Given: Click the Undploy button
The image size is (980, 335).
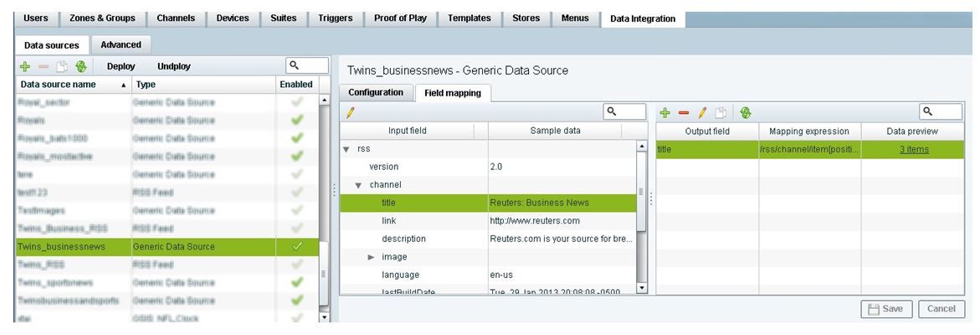Looking at the screenshot, I should coord(174,66).
